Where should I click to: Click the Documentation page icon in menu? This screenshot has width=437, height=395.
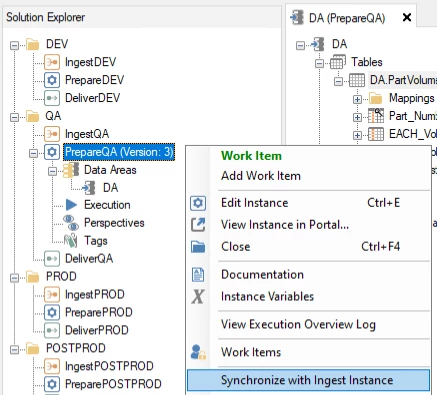pyautogui.click(x=198, y=275)
